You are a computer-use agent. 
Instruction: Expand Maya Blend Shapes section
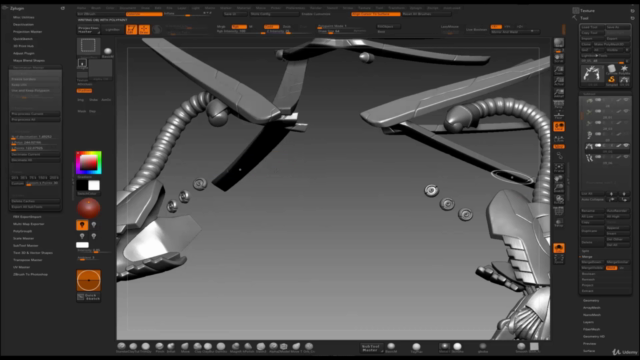(x=29, y=60)
